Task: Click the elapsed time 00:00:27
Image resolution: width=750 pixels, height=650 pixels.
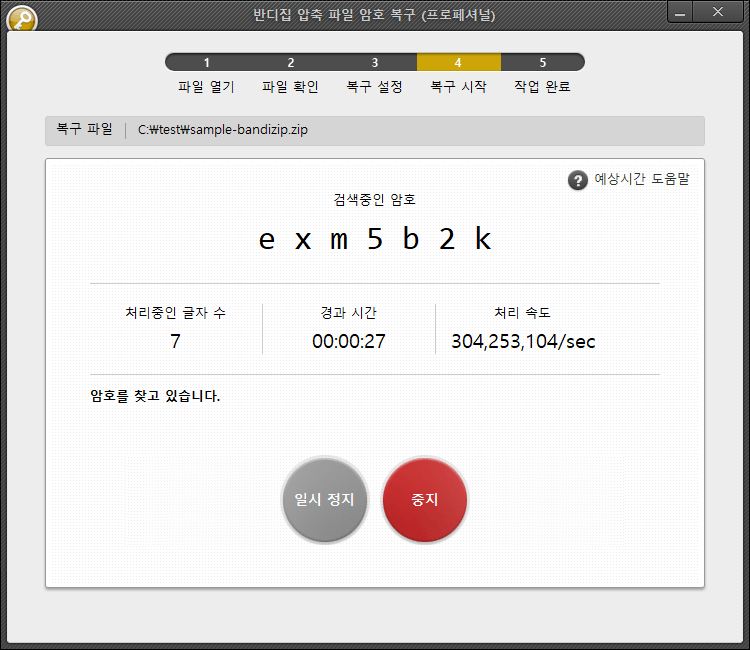Action: (349, 341)
